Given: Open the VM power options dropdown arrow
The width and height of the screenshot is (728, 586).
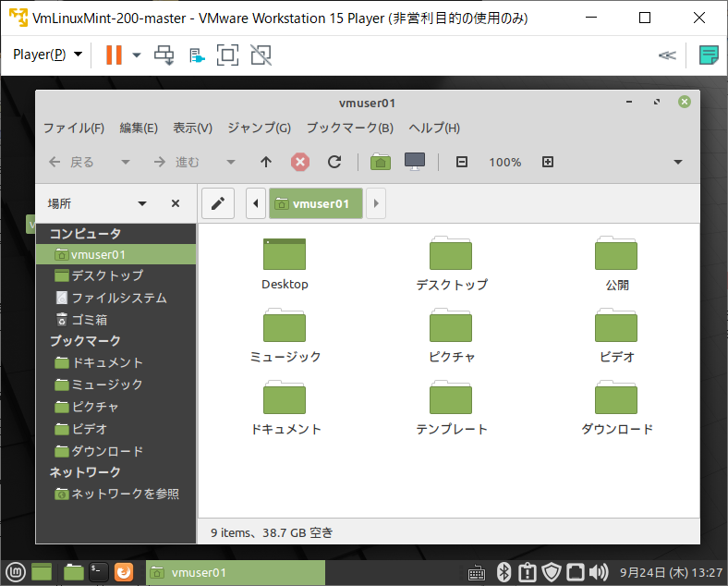Looking at the screenshot, I should point(137,55).
